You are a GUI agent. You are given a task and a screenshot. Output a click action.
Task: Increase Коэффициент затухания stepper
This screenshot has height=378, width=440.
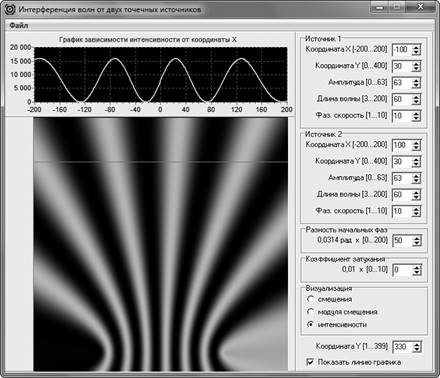coord(416,267)
